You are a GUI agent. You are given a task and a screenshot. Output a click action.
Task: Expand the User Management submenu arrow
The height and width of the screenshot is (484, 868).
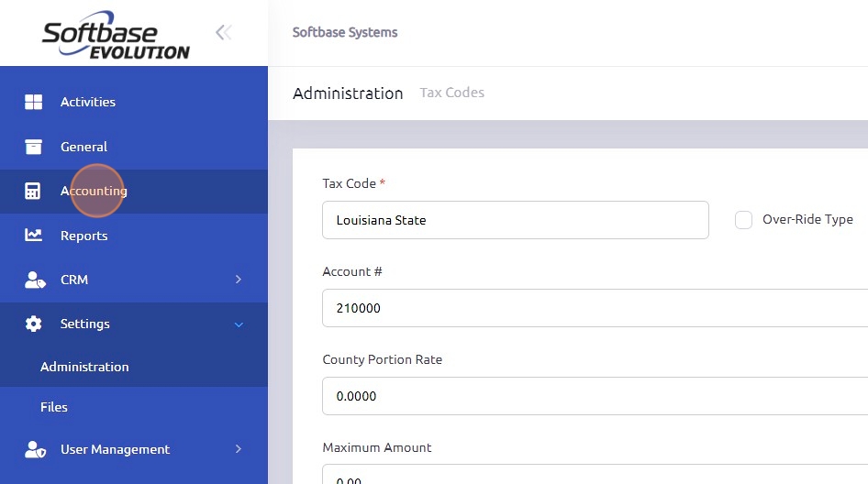[x=239, y=448]
